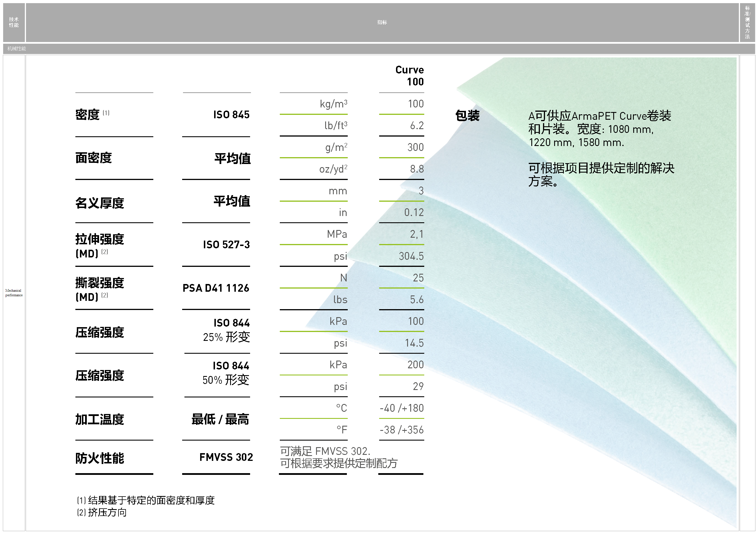Click the 名义厚度 row label
756x534 pixels.
(99, 203)
